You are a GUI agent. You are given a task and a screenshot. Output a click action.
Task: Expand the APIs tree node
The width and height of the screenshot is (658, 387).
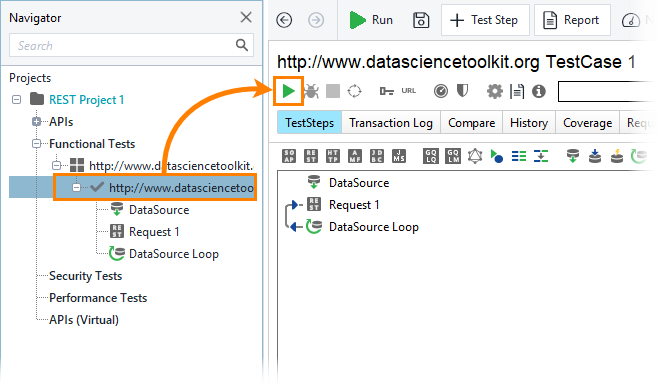point(37,122)
